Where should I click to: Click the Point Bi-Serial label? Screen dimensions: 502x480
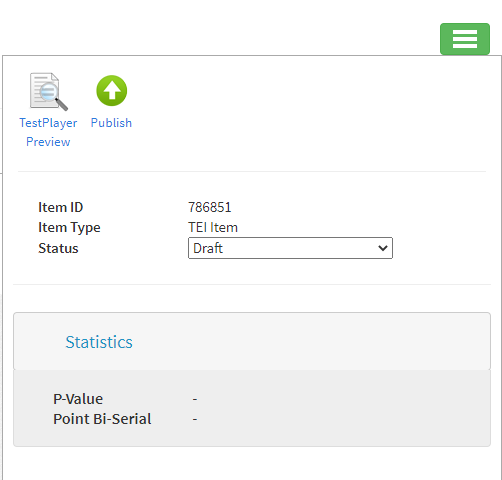[x=102, y=419]
